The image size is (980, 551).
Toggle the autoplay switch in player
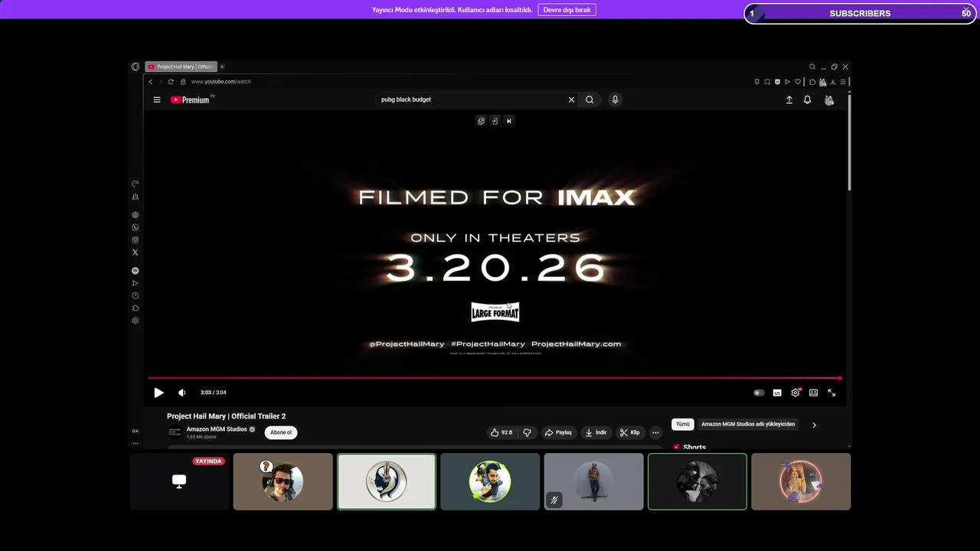click(759, 393)
